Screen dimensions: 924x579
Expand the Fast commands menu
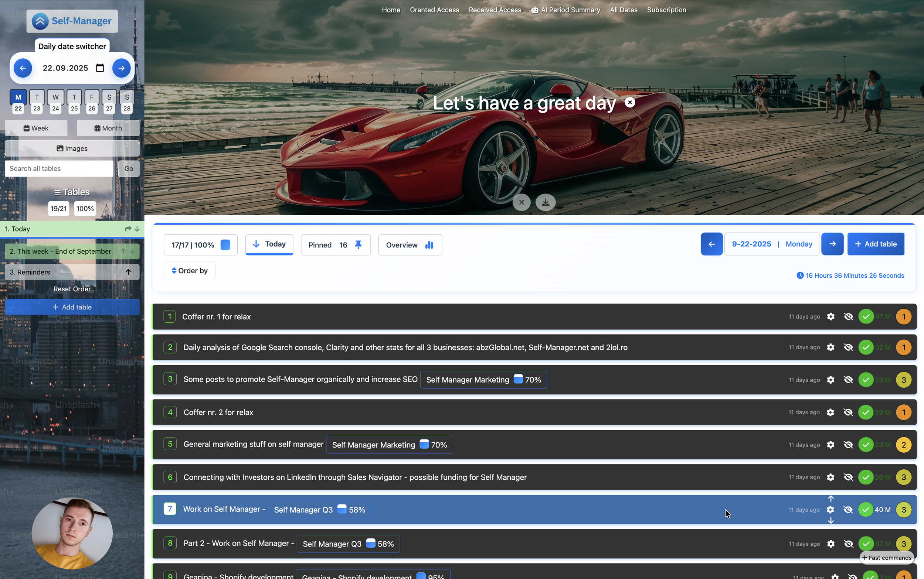click(x=886, y=558)
